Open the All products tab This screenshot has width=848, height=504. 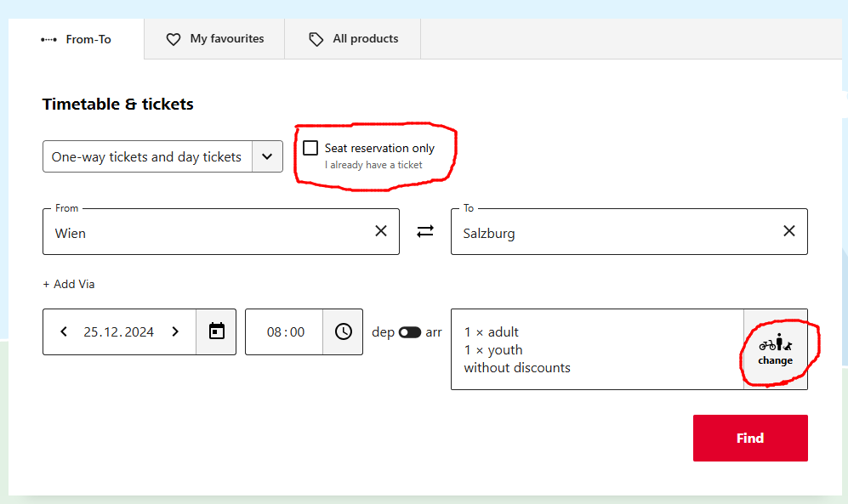point(353,39)
